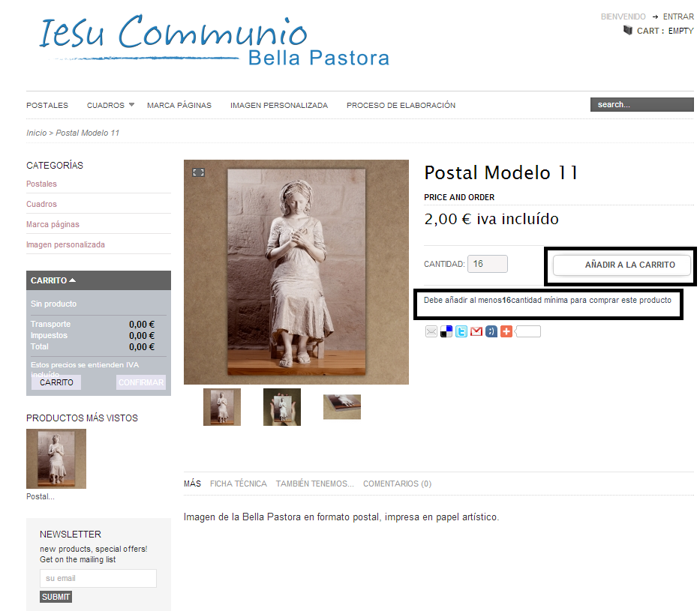The height and width of the screenshot is (611, 700).
Task: Select the hands-holding-postcard thumbnail
Action: point(282,407)
